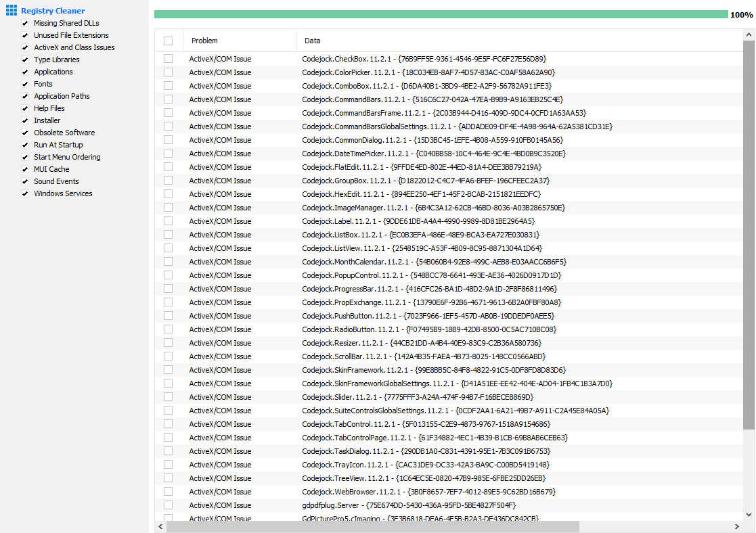Disable the Run At Startup checkbox
This screenshot has height=533, width=756.
25,145
